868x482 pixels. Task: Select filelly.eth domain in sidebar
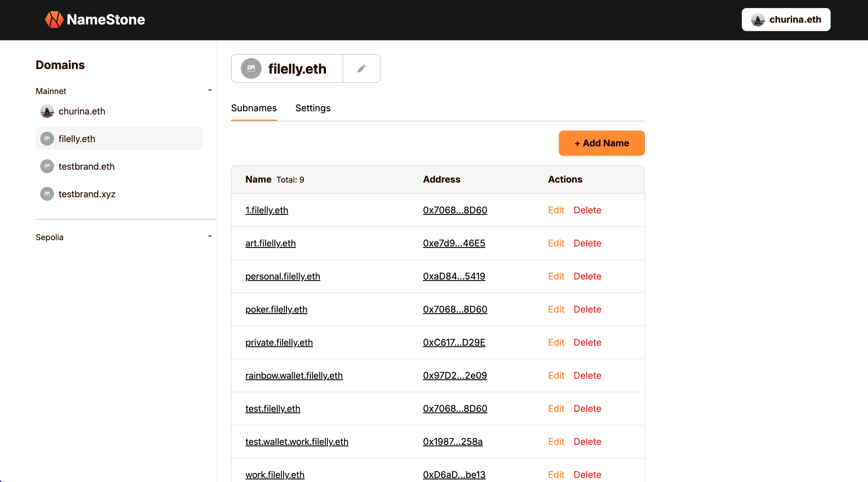point(119,139)
